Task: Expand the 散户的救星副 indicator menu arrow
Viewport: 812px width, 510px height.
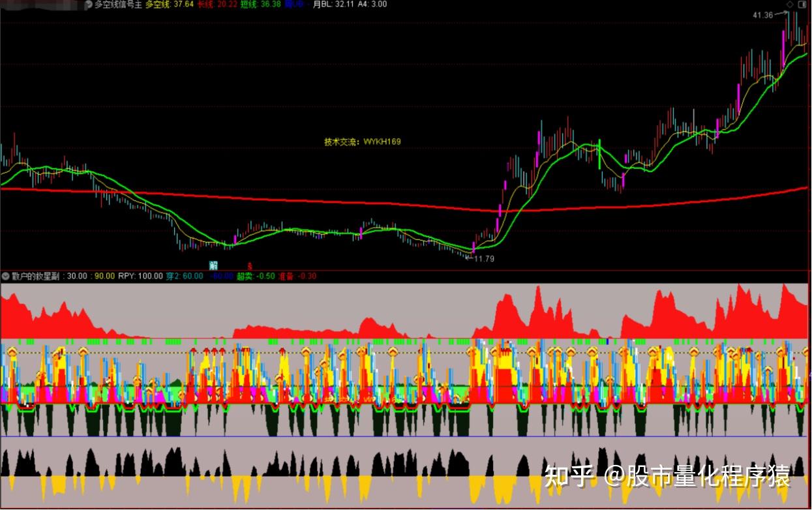Action: pyautogui.click(x=6, y=277)
